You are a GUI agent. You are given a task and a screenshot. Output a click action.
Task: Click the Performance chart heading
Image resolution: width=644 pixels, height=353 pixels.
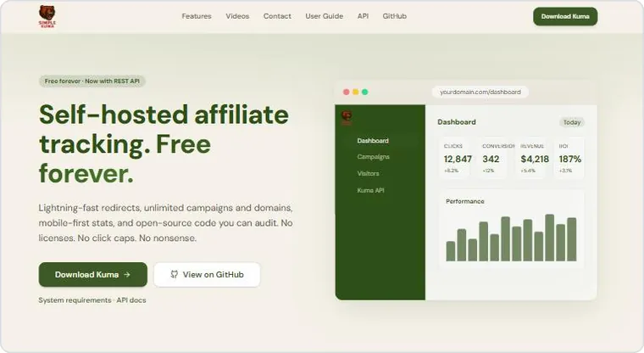coord(465,201)
